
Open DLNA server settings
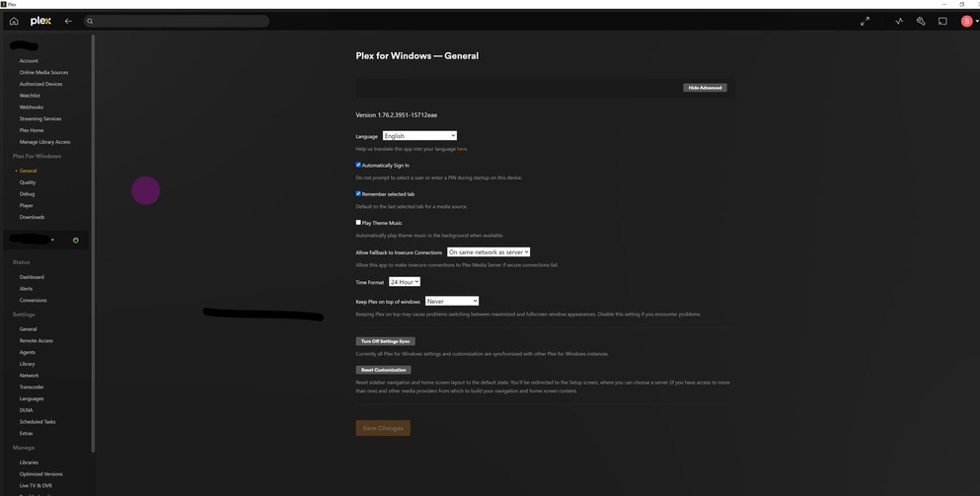[x=26, y=410]
